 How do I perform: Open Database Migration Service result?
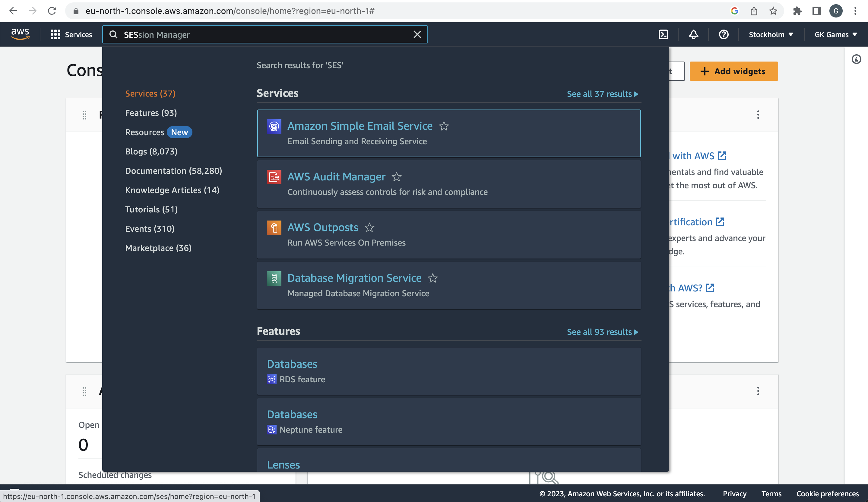point(354,278)
